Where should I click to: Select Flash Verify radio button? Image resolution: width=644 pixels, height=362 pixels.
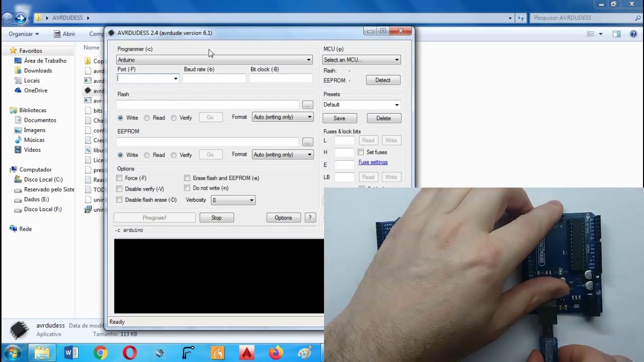(174, 118)
